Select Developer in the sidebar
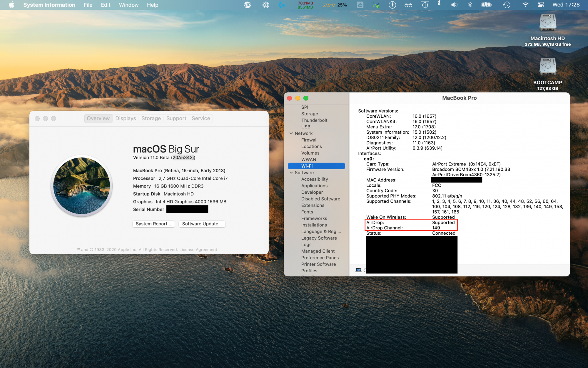Image resolution: width=588 pixels, height=368 pixels. [312, 192]
